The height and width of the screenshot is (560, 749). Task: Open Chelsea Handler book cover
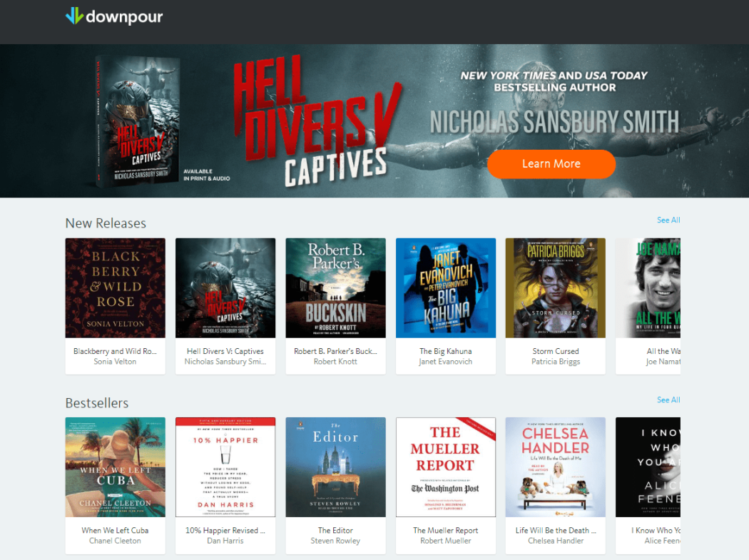click(556, 467)
